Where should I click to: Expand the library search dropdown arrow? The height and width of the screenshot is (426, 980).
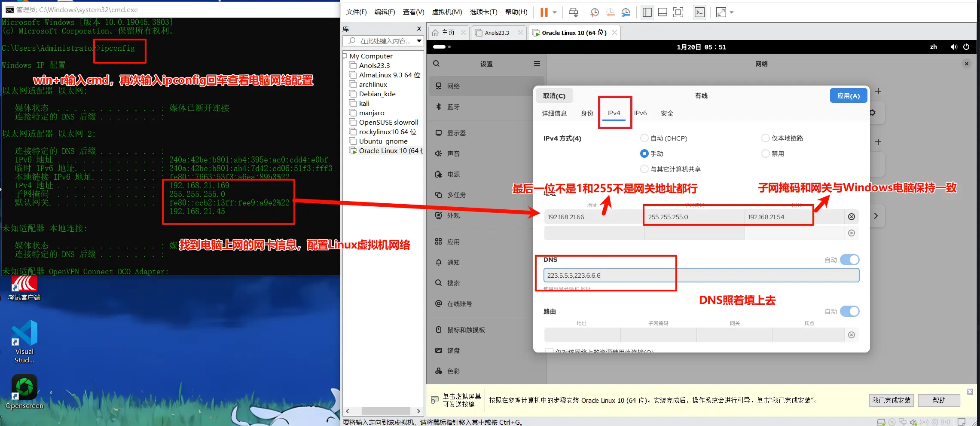pyautogui.click(x=419, y=41)
